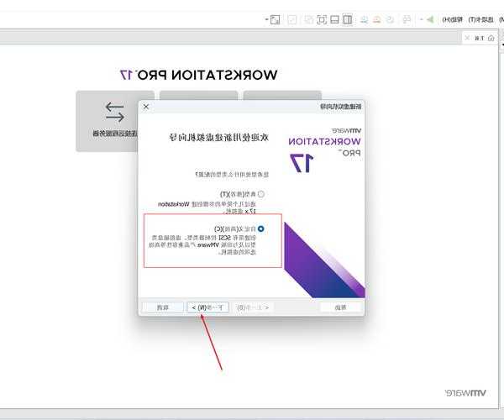Screen dimensions: 504x420
Task: Enter full screen mode via toolbar icon
Action: 321,18
